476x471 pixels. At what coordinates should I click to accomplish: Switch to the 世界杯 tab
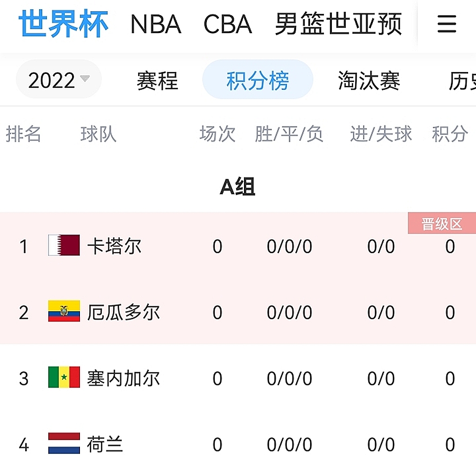click(63, 23)
